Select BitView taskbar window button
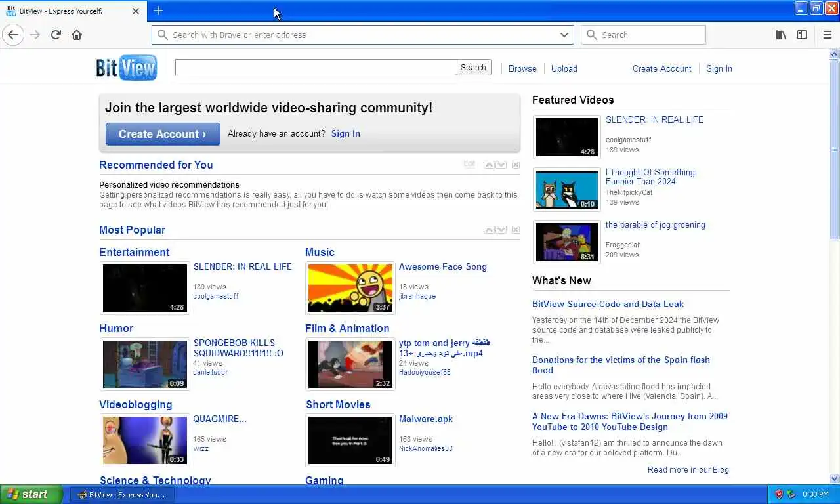 pos(121,494)
